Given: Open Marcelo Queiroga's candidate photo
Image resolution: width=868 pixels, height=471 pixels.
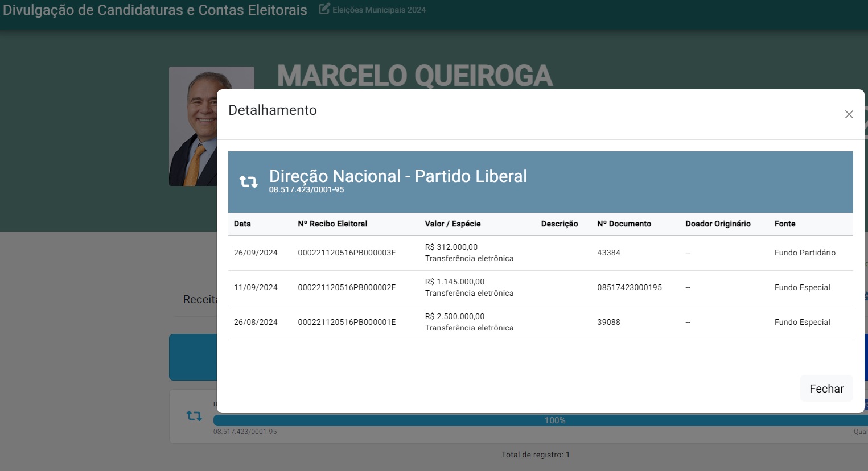Looking at the screenshot, I should pyautogui.click(x=192, y=126).
